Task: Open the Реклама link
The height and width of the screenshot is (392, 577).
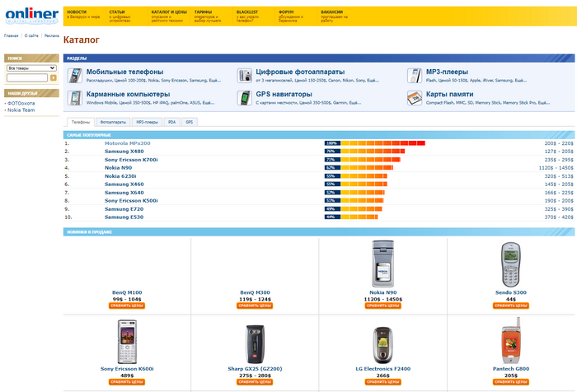Action: [51, 35]
